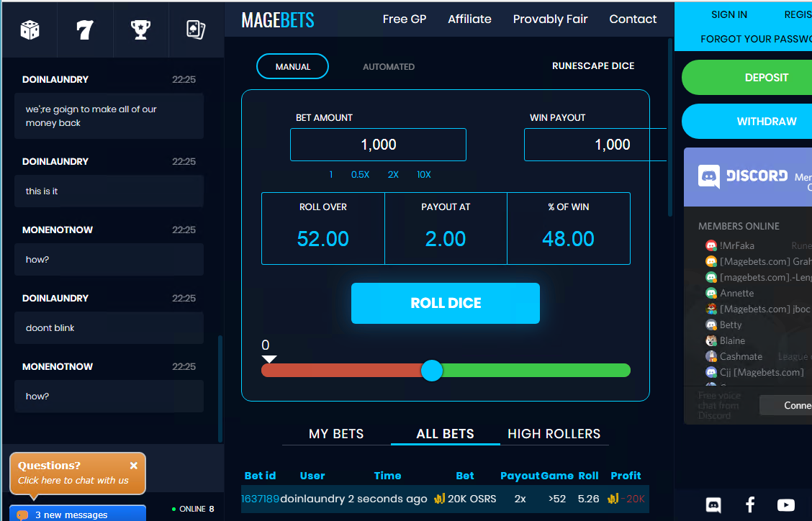Multiply the bet with 10X
Image resolution: width=812 pixels, height=521 pixels.
(x=423, y=175)
